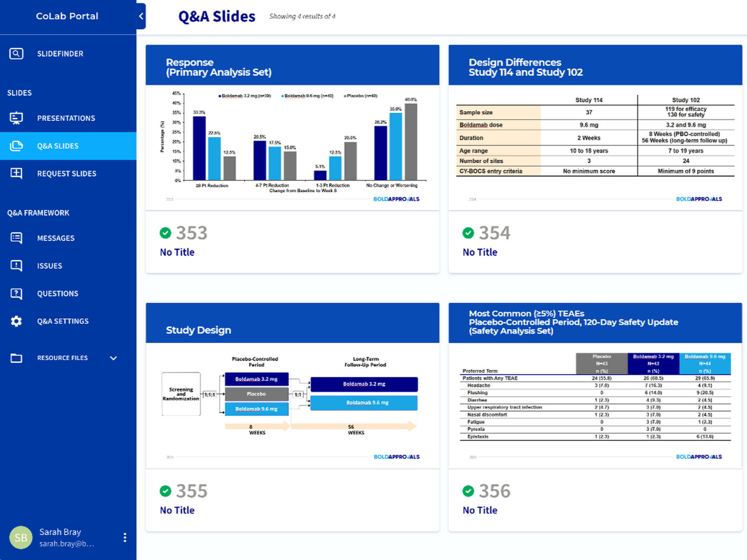Collapse the sidebar with the arrow tab
Screen dimensions: 747x560
(141, 16)
